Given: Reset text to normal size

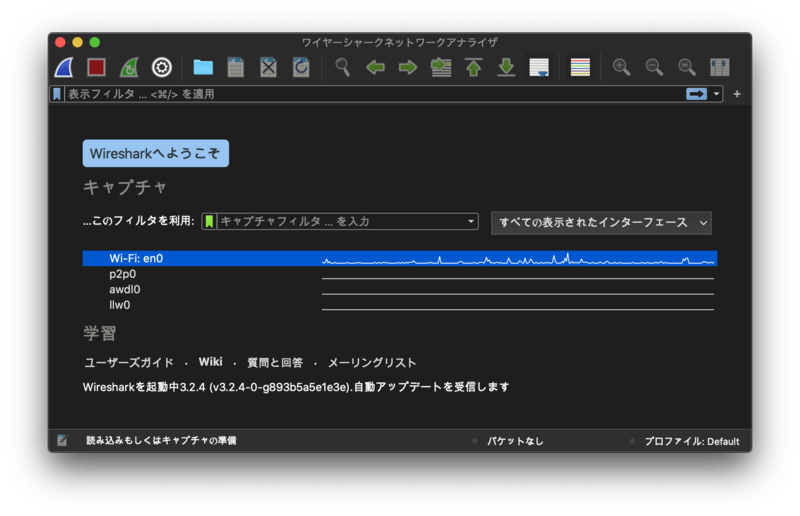Looking at the screenshot, I should point(687,67).
